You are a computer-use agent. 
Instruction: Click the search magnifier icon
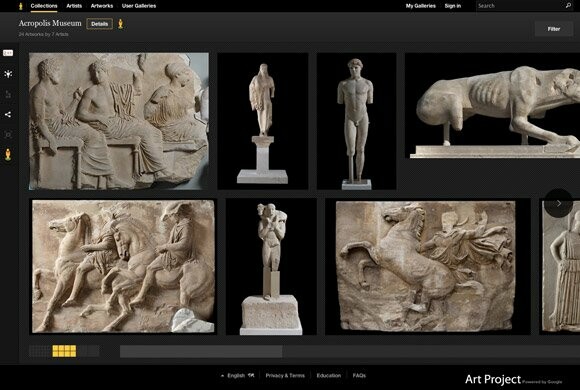pos(568,6)
